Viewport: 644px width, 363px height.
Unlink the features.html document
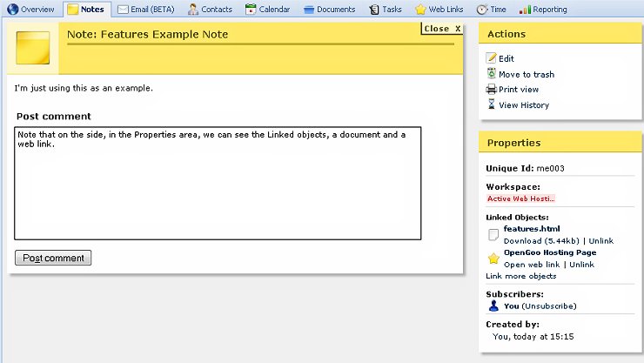(x=600, y=241)
